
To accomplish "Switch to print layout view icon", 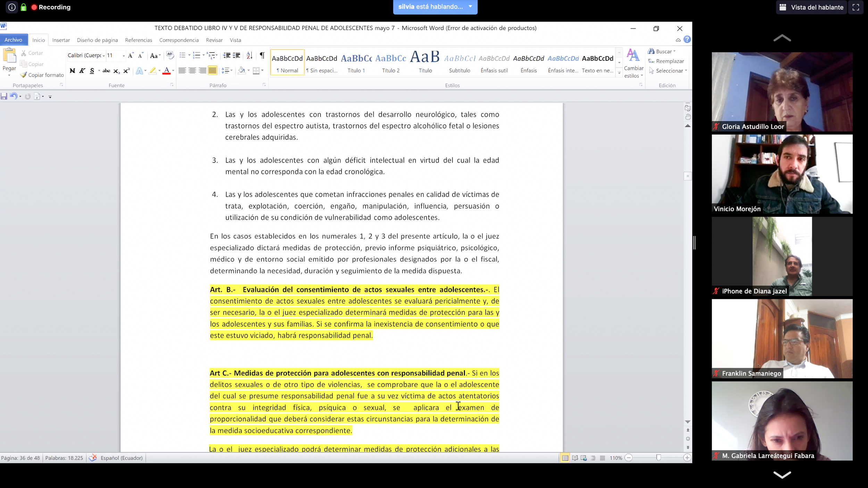I will [565, 458].
